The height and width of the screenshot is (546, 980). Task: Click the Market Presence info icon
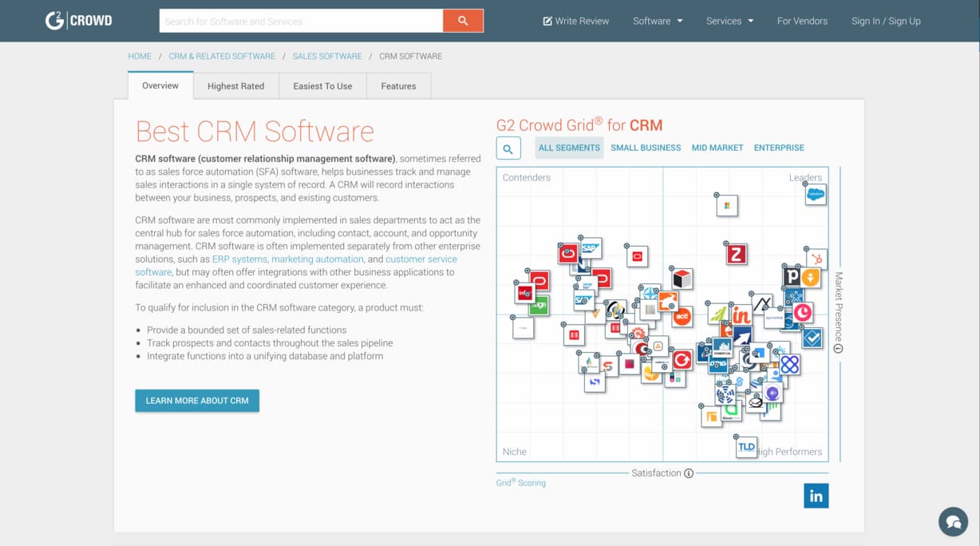coord(838,348)
